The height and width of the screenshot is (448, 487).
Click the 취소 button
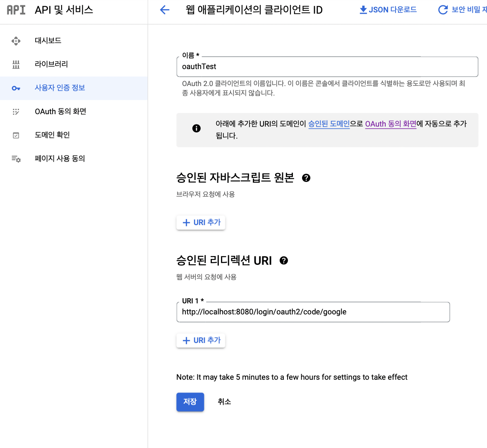[224, 402]
